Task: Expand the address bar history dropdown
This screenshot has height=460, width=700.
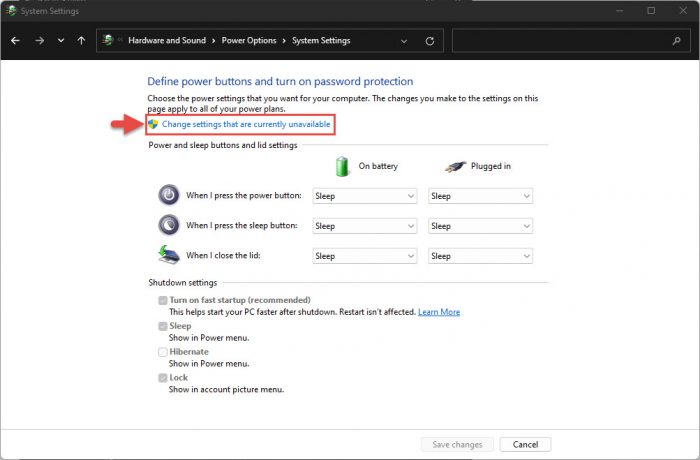Action: click(x=404, y=41)
